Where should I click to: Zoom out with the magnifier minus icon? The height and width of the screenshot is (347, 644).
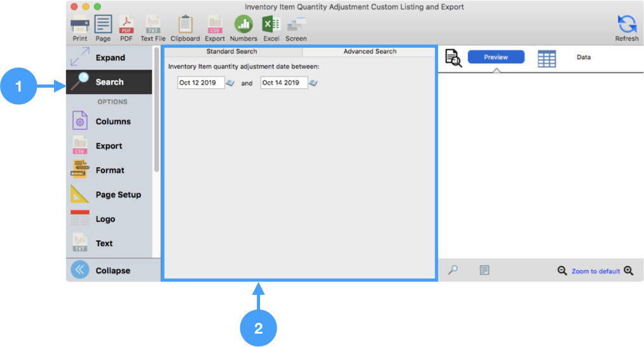click(x=562, y=271)
